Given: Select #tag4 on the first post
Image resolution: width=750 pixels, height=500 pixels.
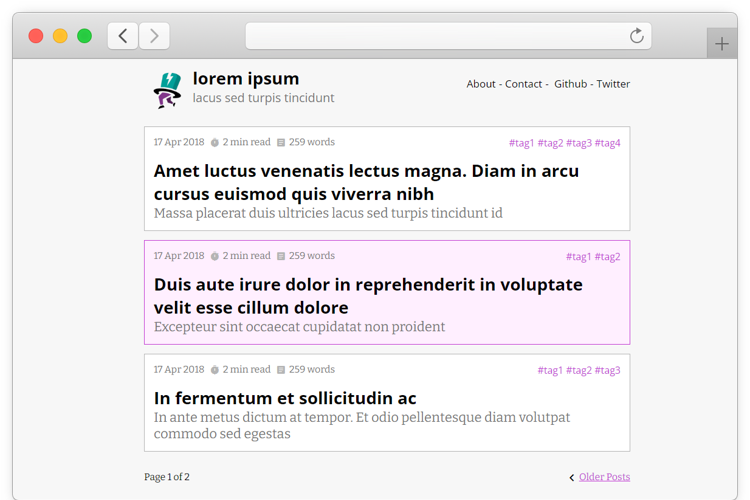Looking at the screenshot, I should [x=607, y=143].
